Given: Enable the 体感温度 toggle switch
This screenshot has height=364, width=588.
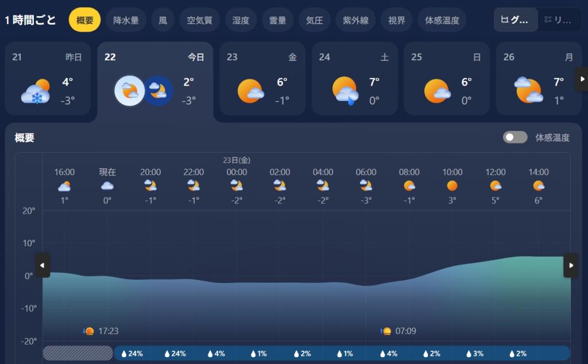Looking at the screenshot, I should pyautogui.click(x=515, y=137).
